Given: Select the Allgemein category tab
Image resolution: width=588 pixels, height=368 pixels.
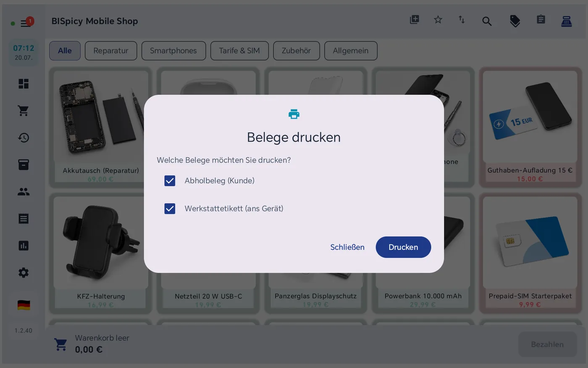Looking at the screenshot, I should tap(351, 50).
